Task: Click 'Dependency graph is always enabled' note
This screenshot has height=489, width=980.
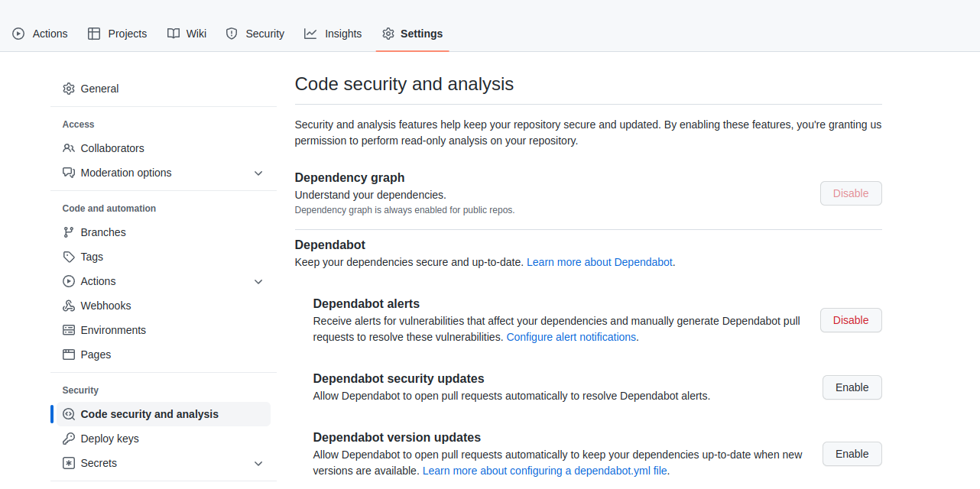Action: point(405,210)
